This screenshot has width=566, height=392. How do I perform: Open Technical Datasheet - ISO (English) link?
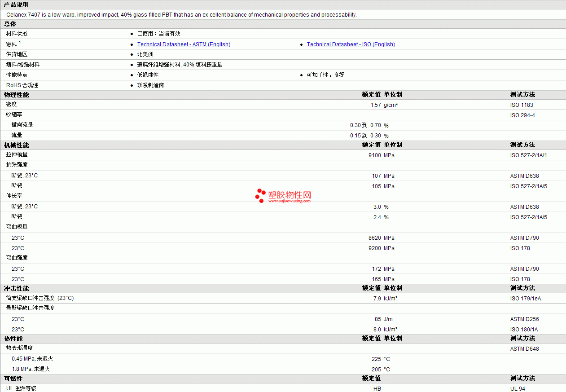351,44
